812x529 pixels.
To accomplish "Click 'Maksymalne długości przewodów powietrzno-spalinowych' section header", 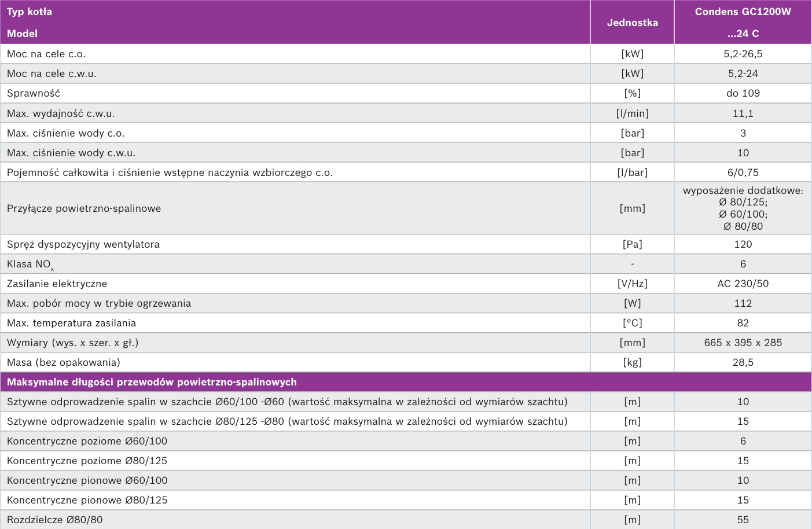I will 152,382.
